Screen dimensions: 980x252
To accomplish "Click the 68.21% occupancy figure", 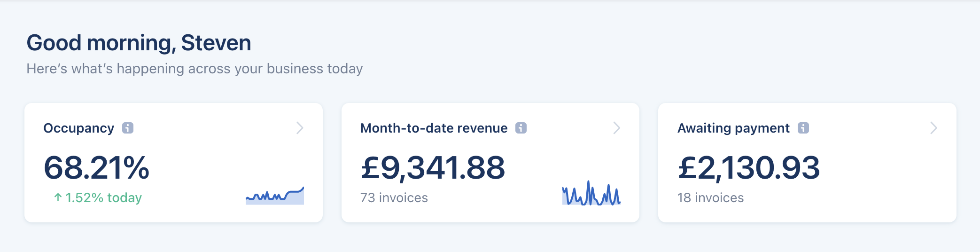I will pyautogui.click(x=96, y=168).
